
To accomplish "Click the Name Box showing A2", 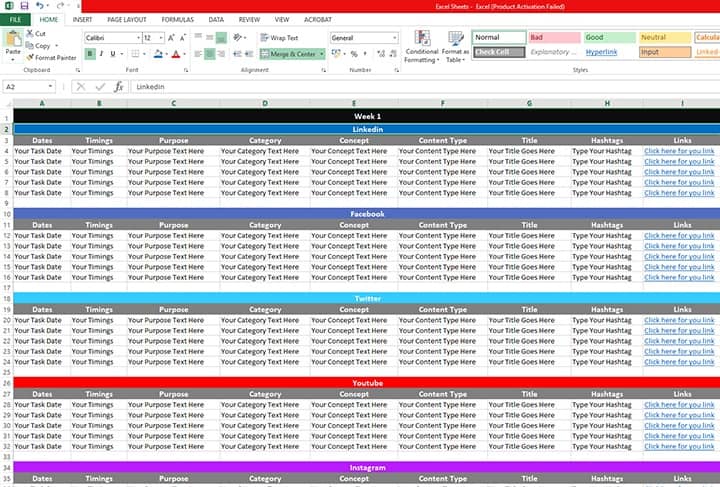I will [30, 87].
